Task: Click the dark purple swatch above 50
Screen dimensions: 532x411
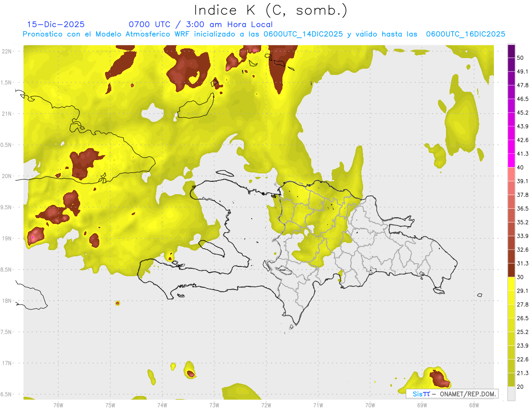Action: tap(511, 51)
